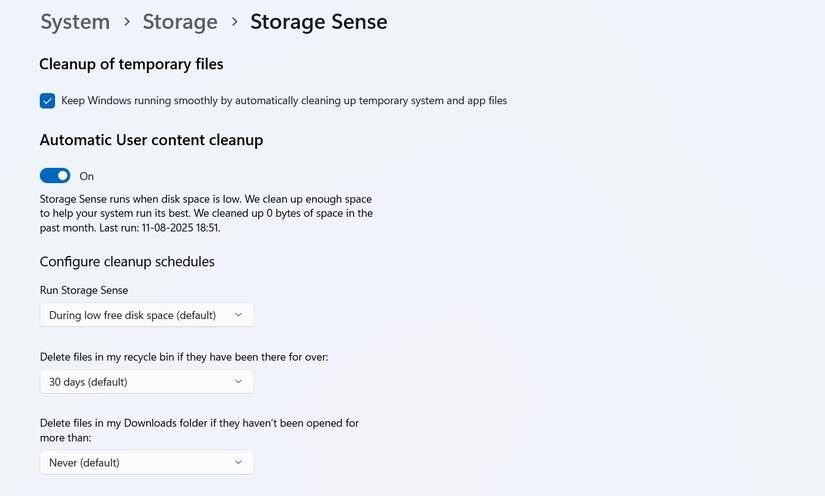
Task: Turn off Automatic User content cleanup toggle
Action: [55, 176]
